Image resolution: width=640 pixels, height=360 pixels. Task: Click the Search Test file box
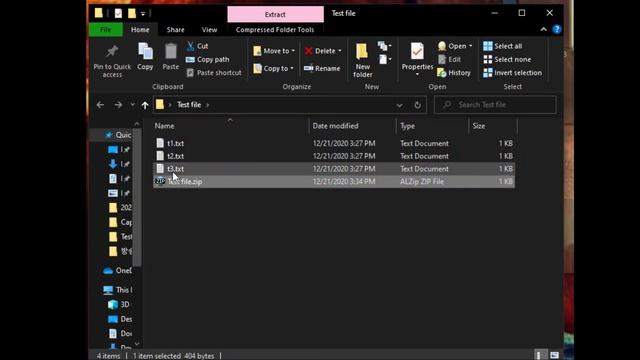[x=495, y=105]
